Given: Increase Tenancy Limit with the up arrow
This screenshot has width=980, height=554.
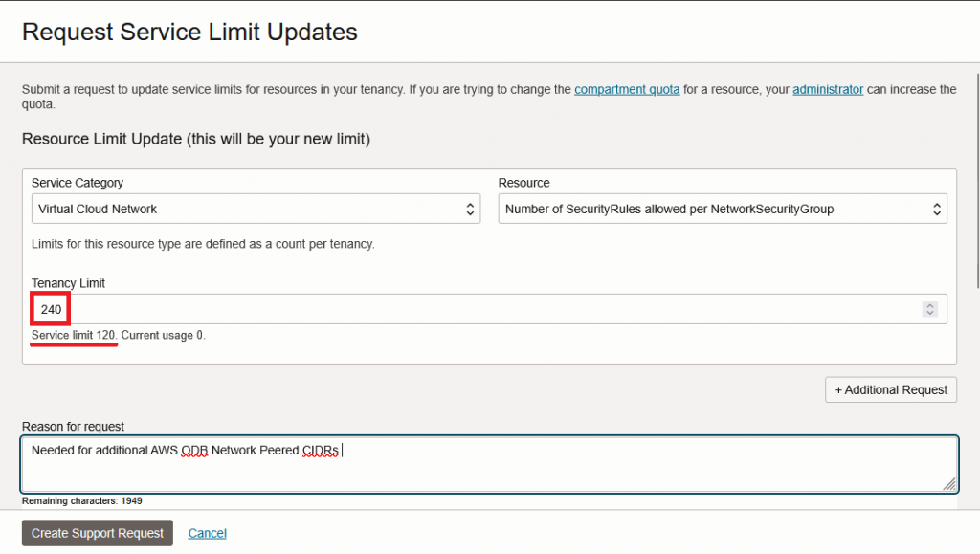Looking at the screenshot, I should click(x=929, y=305).
